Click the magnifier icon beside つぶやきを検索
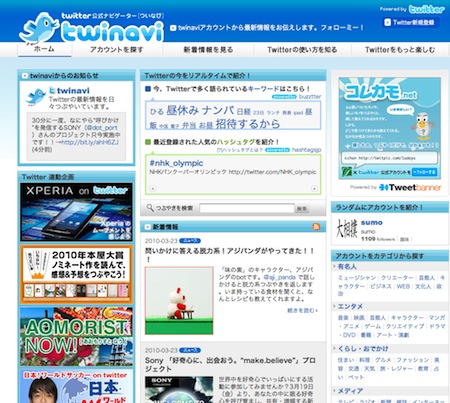 point(150,208)
